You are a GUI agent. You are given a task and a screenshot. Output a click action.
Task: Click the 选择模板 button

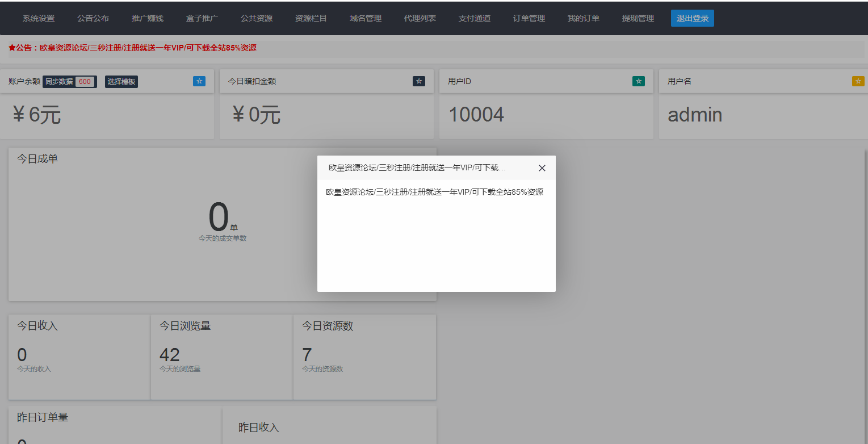click(x=121, y=81)
